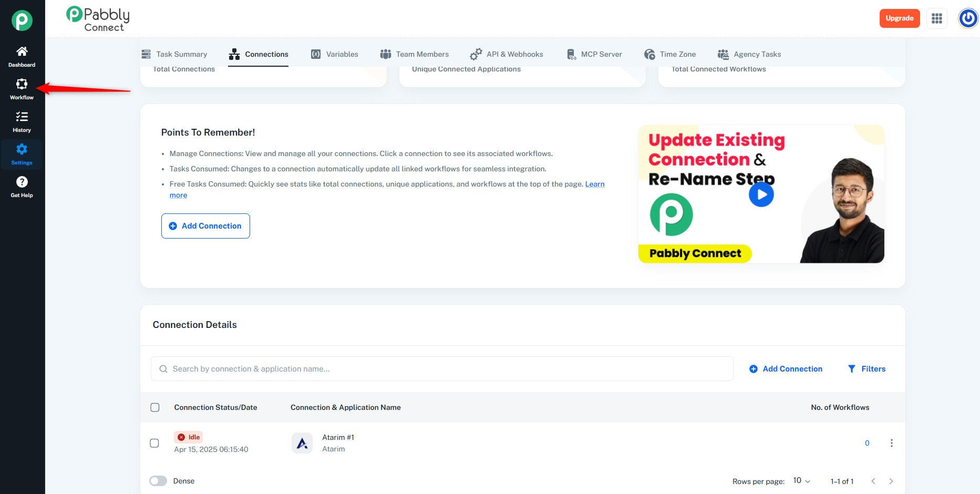Click the Upgrade button
The image size is (980, 494).
(899, 18)
